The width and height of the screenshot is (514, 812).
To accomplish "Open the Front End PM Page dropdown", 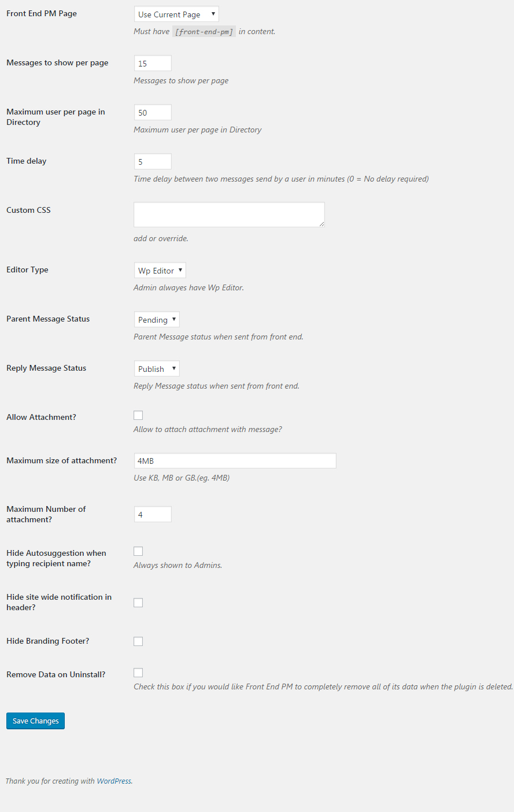I will click(176, 14).
